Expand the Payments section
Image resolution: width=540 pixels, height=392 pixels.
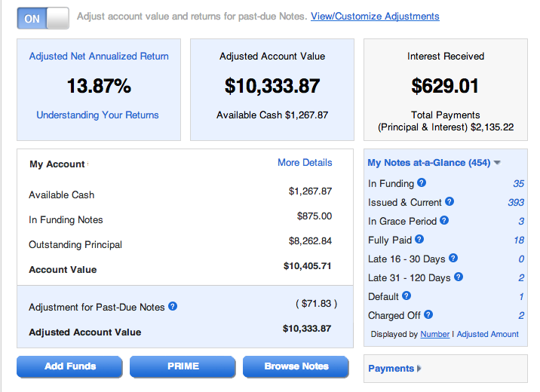tap(394, 369)
